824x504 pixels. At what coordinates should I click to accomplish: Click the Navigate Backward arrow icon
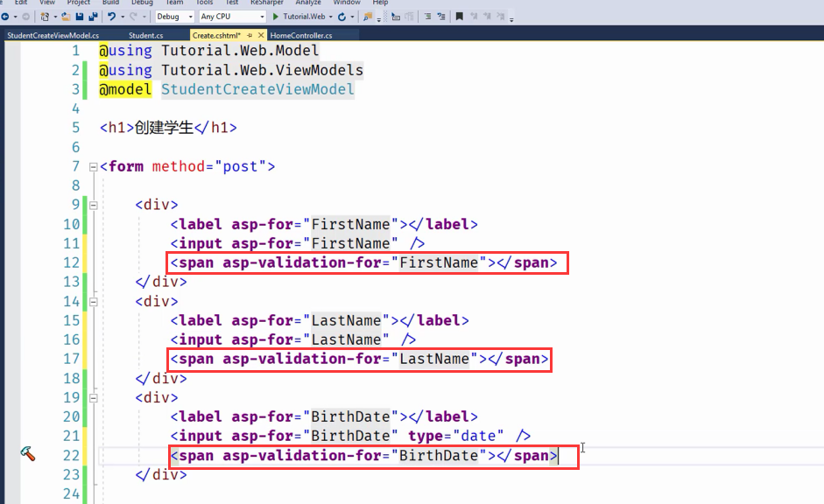[x=5, y=17]
